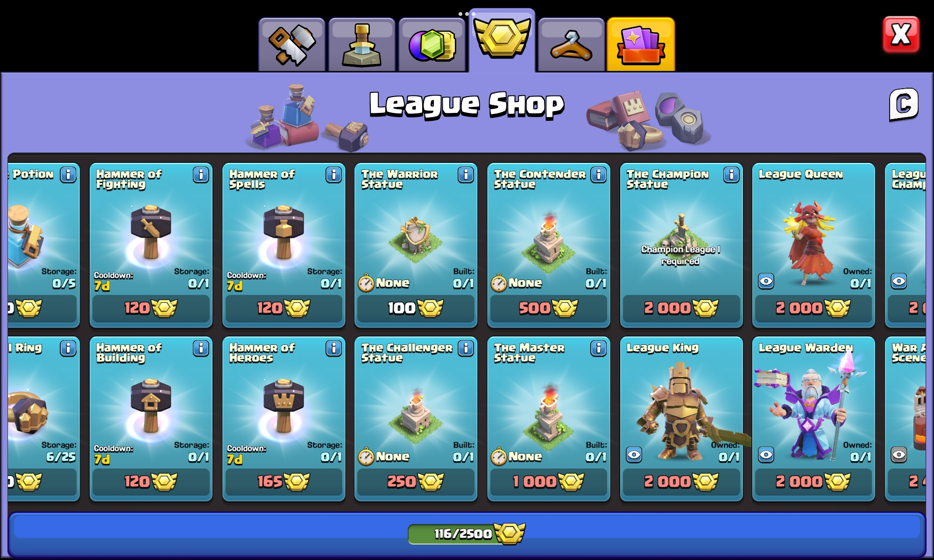
Task: Preview the League King skin with eye icon
Action: pos(634,455)
